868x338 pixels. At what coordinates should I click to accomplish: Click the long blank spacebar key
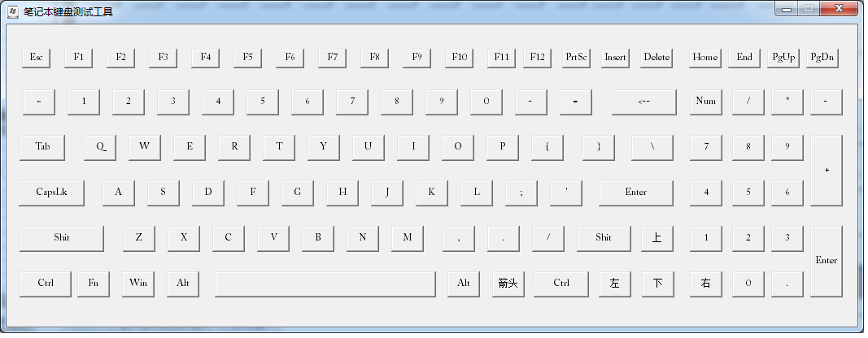click(x=325, y=284)
